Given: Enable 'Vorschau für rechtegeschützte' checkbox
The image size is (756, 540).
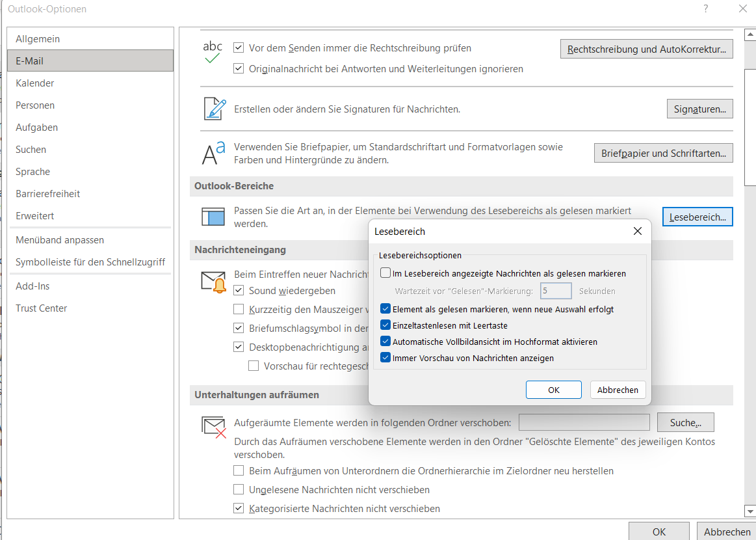Looking at the screenshot, I should pos(253,366).
